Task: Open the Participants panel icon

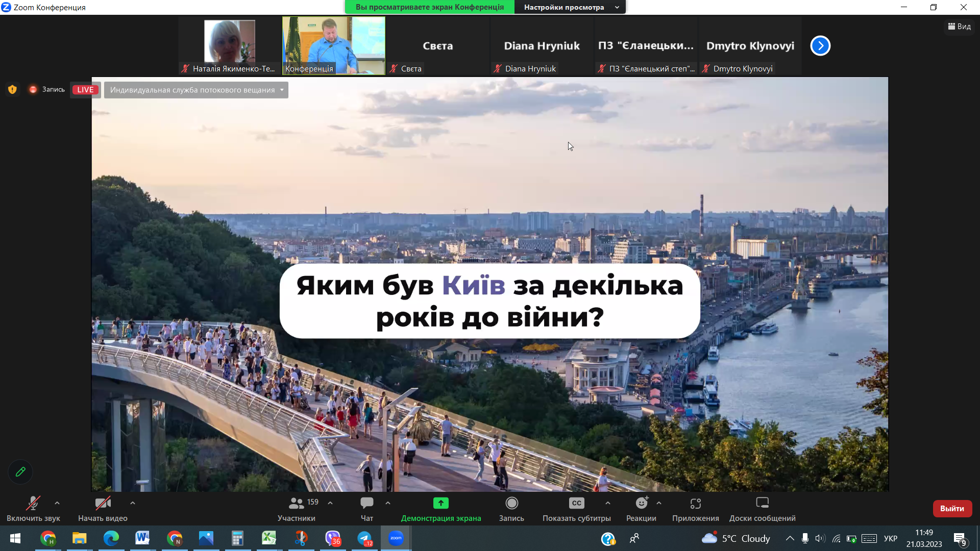Action: (296, 504)
